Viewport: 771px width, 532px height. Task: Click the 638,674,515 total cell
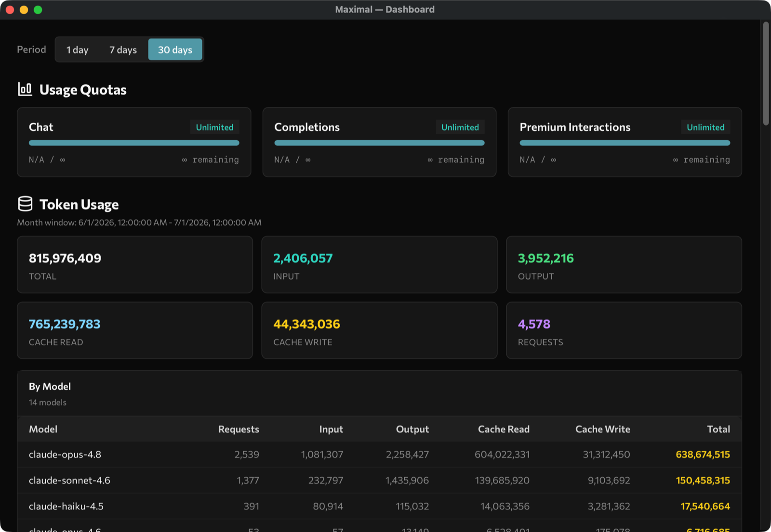[703, 454]
